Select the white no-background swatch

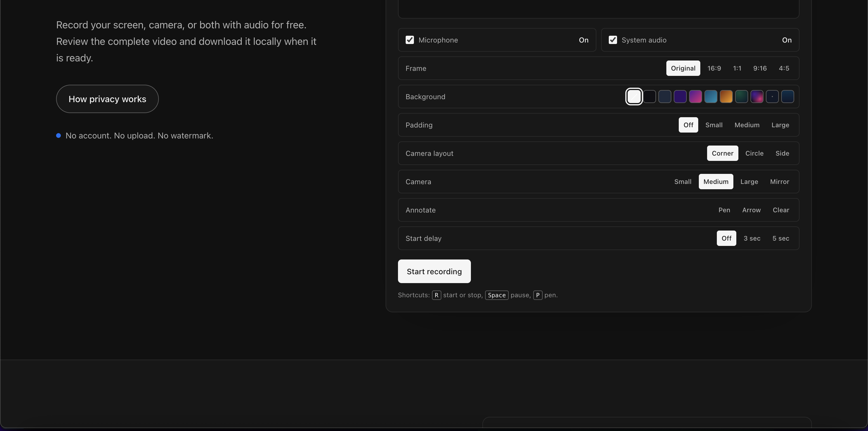tap(634, 97)
